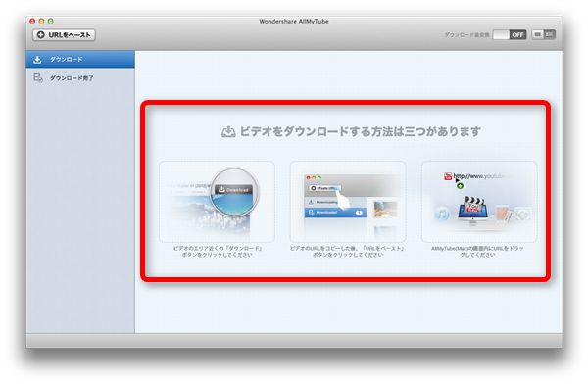Screen dimensions: 588x384
Task: Toggle the download-then-convert OFF switch
Action: [x=510, y=35]
